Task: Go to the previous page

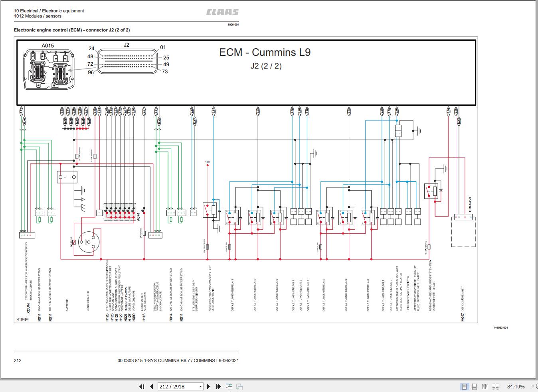Action: pos(152,386)
